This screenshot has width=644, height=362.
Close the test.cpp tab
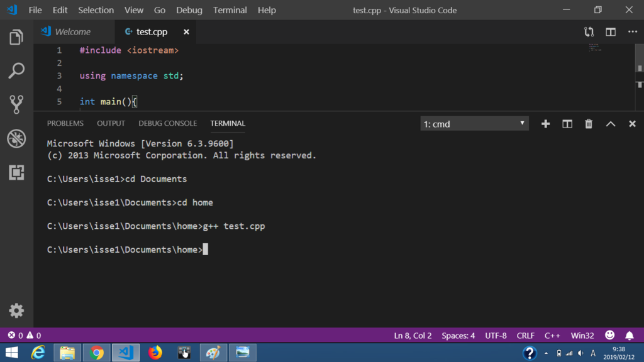coord(186,31)
